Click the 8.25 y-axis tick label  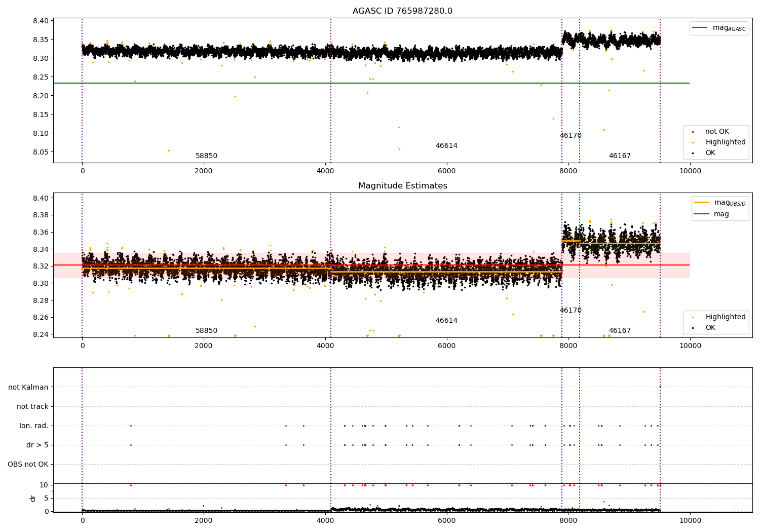pos(41,77)
